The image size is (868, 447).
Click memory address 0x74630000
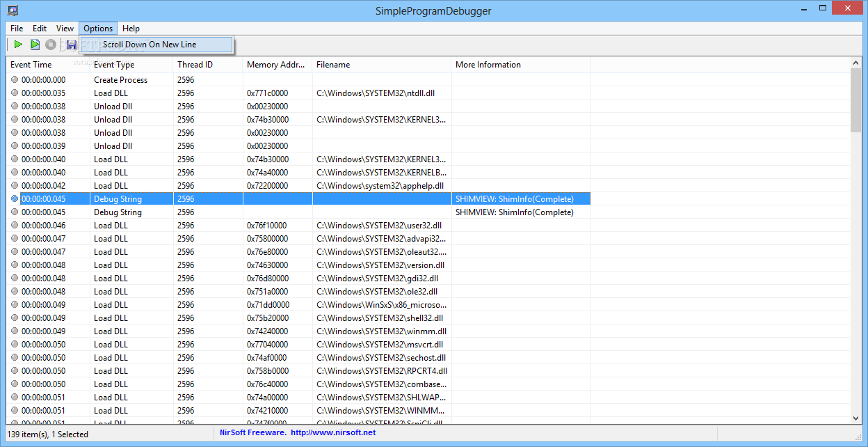[x=268, y=265]
